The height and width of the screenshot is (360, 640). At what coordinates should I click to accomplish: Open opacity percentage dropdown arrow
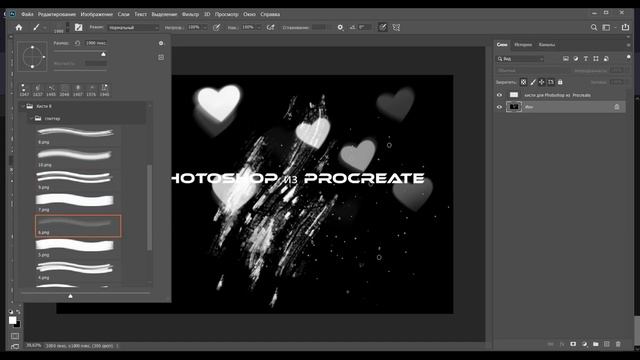coord(205,28)
